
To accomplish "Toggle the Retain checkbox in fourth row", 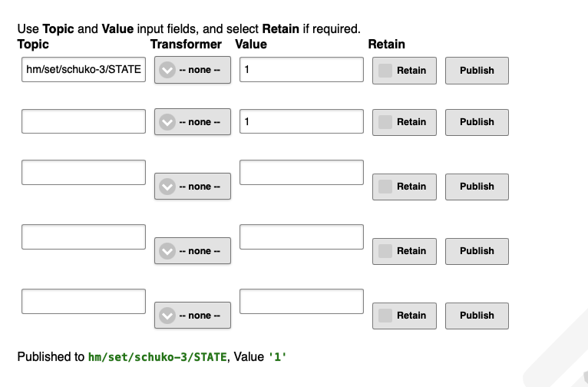I will coord(385,251).
